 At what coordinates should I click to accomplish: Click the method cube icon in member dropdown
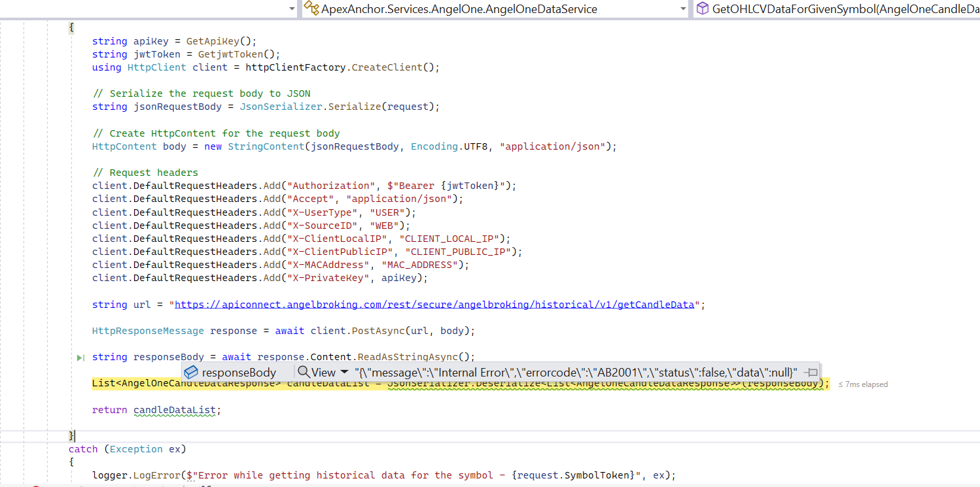point(702,8)
